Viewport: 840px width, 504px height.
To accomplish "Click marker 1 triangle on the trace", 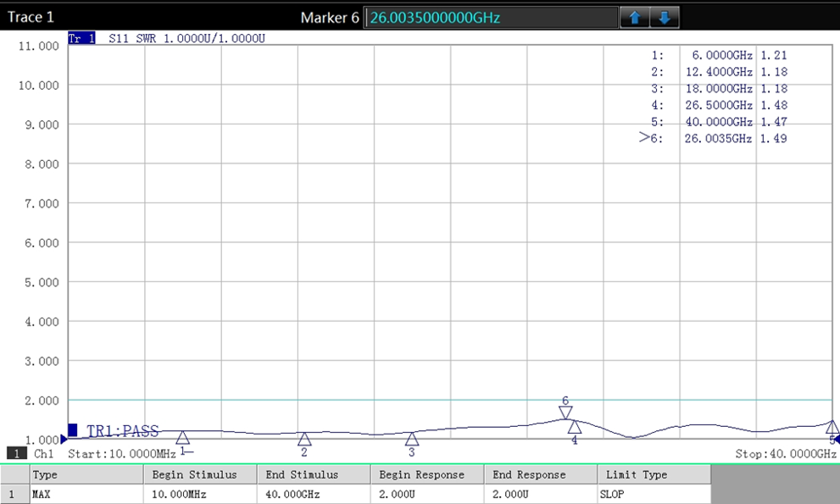I will click(x=183, y=437).
